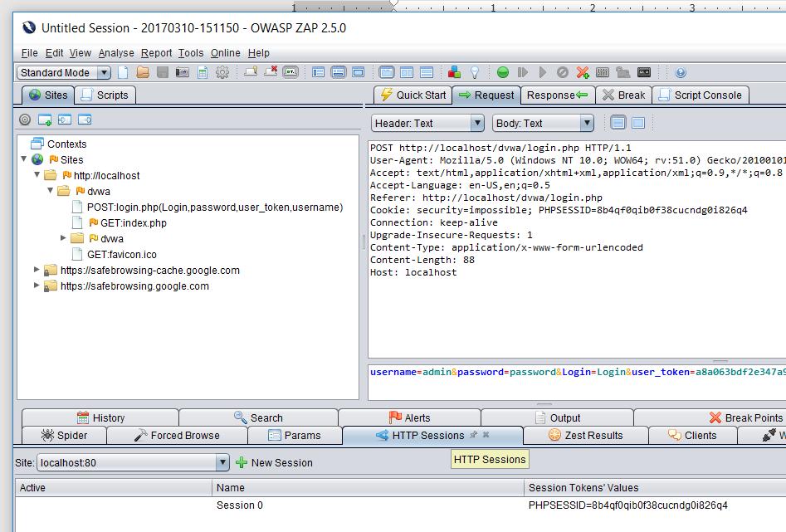
Task: Click the lightbulb icon in the toolbar
Action: [x=474, y=73]
